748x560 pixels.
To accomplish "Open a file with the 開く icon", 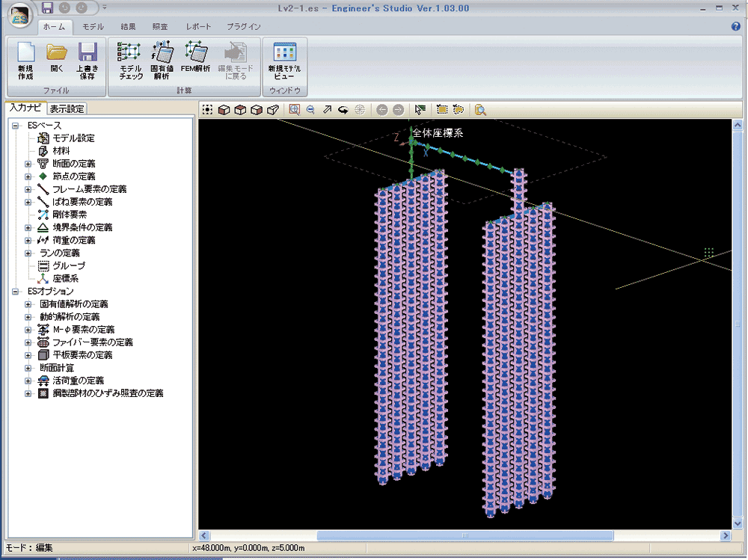I will [x=57, y=58].
